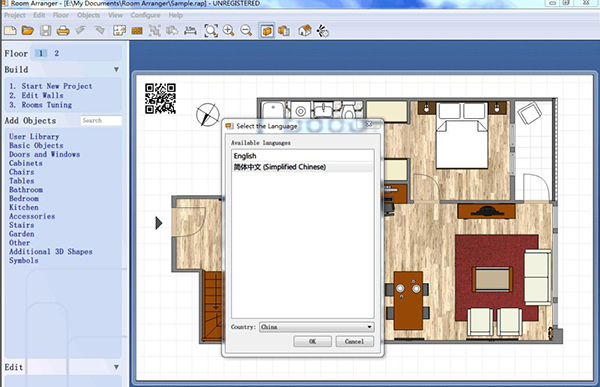Switch to Floor 1 tab

click(x=41, y=53)
